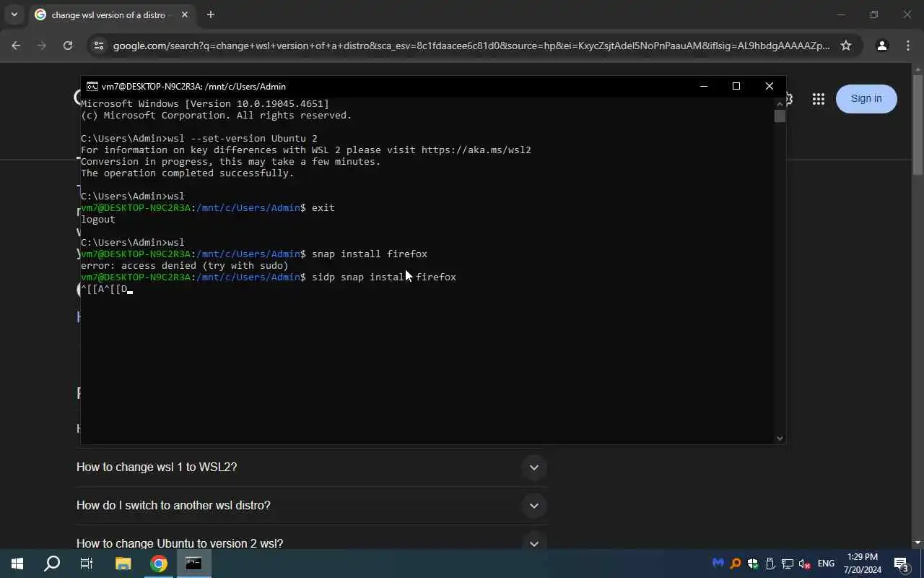This screenshot has width=924, height=578.
Task: Open Chrome's tab search dropdown
Action: (x=14, y=14)
